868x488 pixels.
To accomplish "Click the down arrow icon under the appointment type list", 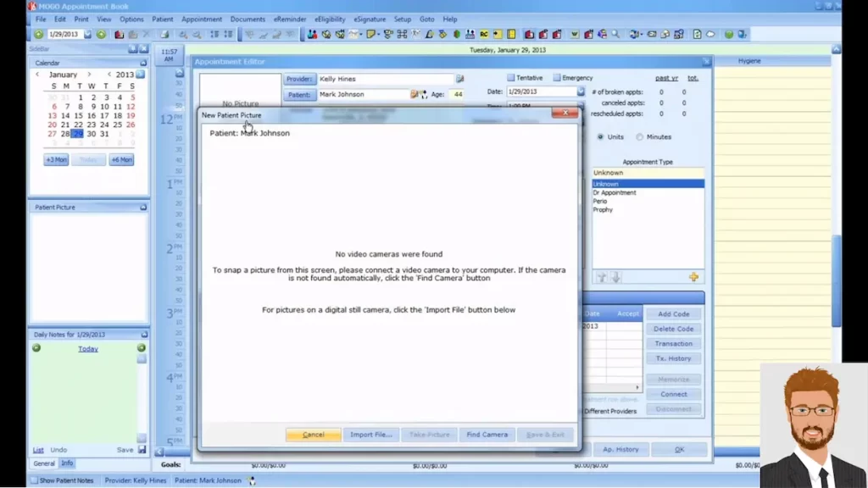I will (614, 275).
